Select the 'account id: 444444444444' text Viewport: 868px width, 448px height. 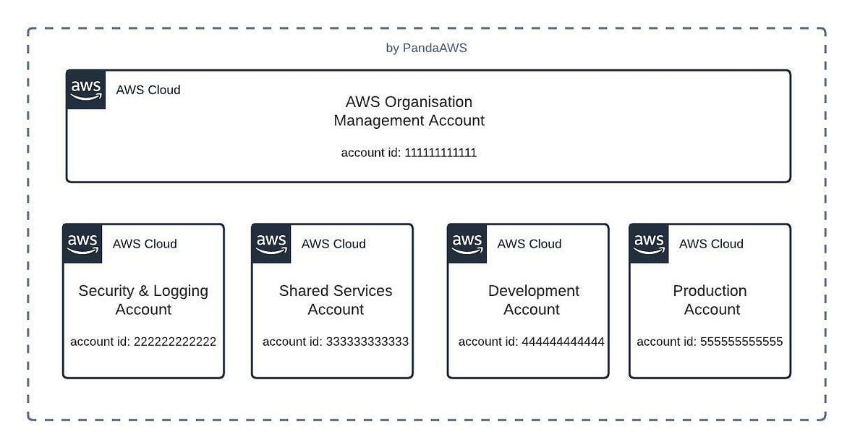tap(532, 342)
